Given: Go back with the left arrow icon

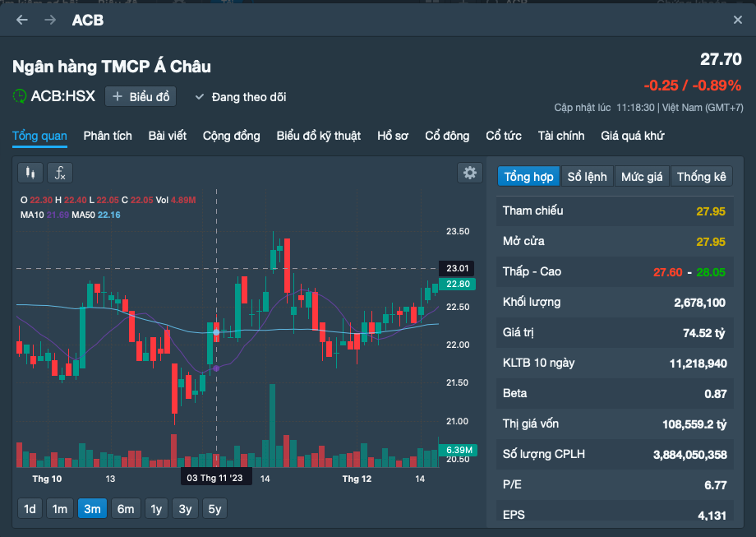Looking at the screenshot, I should pyautogui.click(x=21, y=20).
